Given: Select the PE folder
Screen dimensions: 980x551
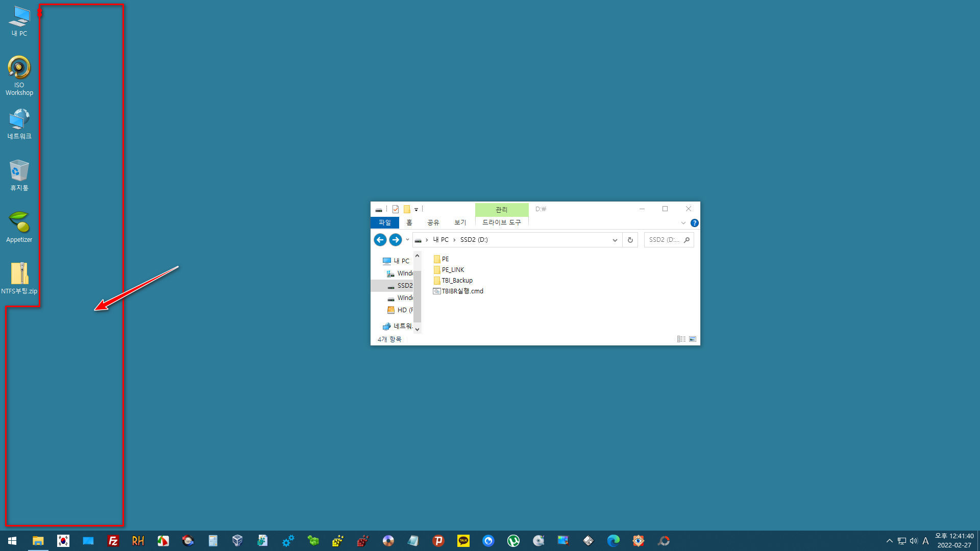Looking at the screenshot, I should [x=442, y=259].
